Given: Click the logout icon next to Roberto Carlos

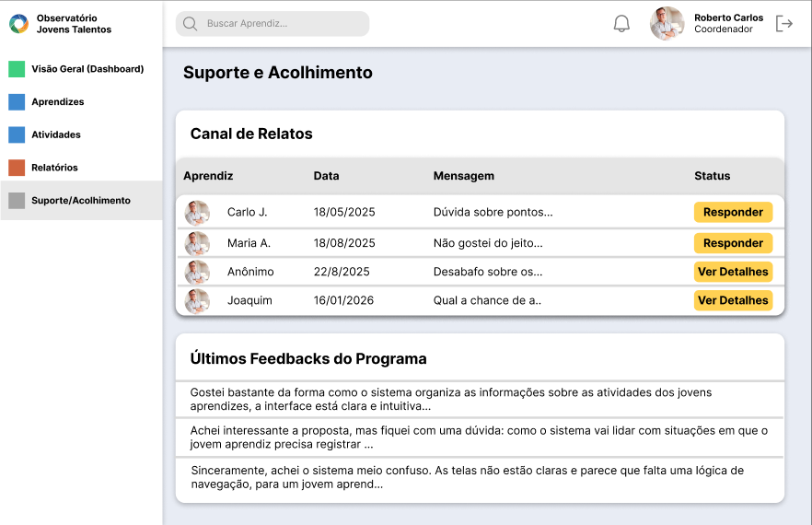Looking at the screenshot, I should pos(784,23).
